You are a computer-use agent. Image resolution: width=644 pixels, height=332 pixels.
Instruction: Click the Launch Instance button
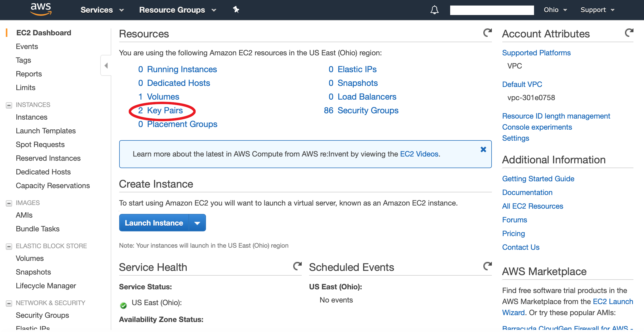(x=154, y=223)
